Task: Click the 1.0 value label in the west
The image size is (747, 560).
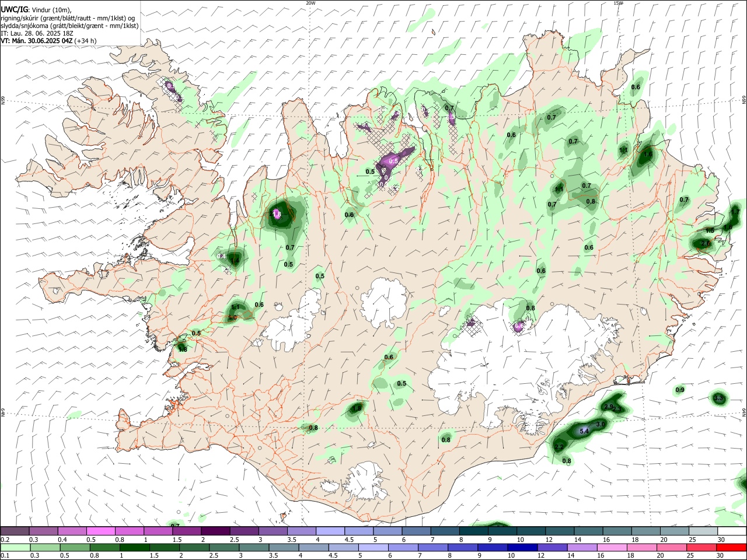Action: pyautogui.click(x=232, y=318)
